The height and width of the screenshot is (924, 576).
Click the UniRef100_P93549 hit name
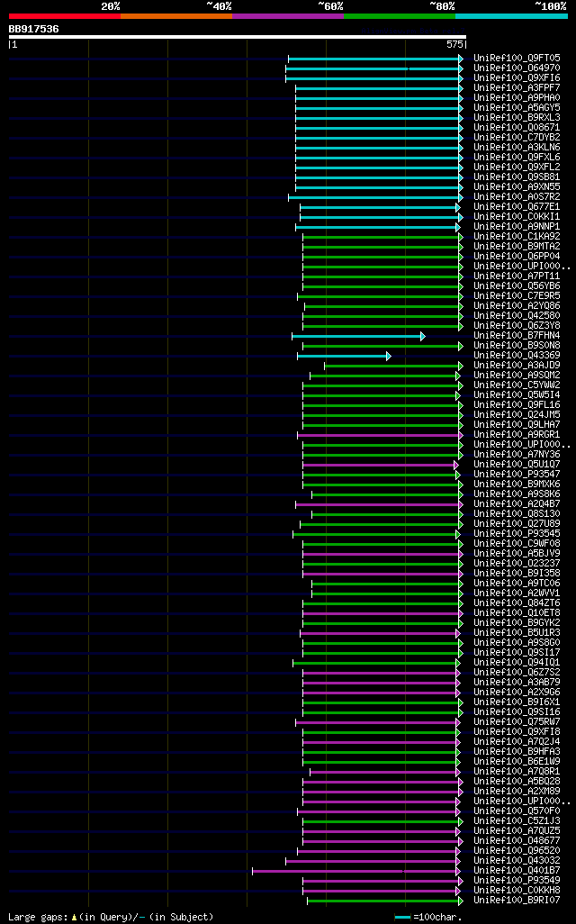pos(517,880)
